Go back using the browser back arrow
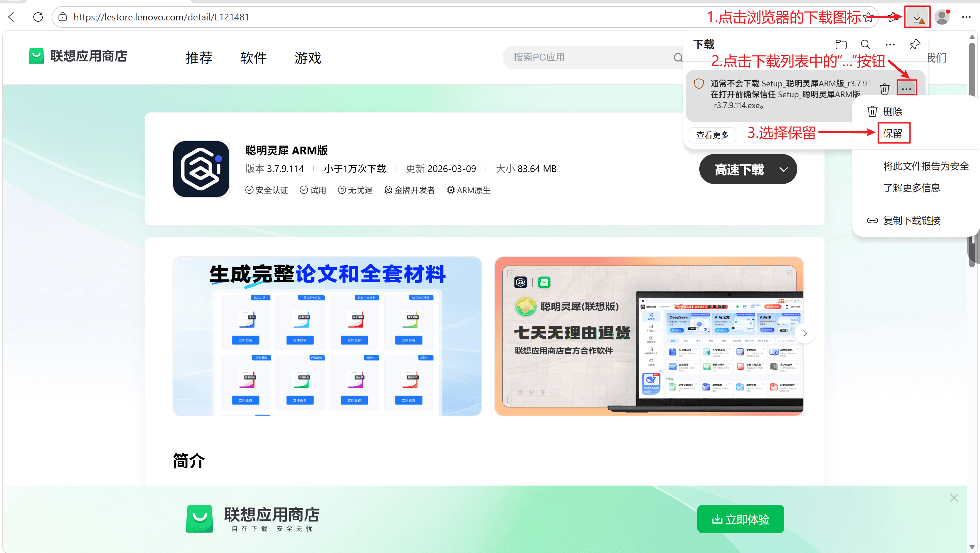The image size is (980, 553). coord(14,17)
